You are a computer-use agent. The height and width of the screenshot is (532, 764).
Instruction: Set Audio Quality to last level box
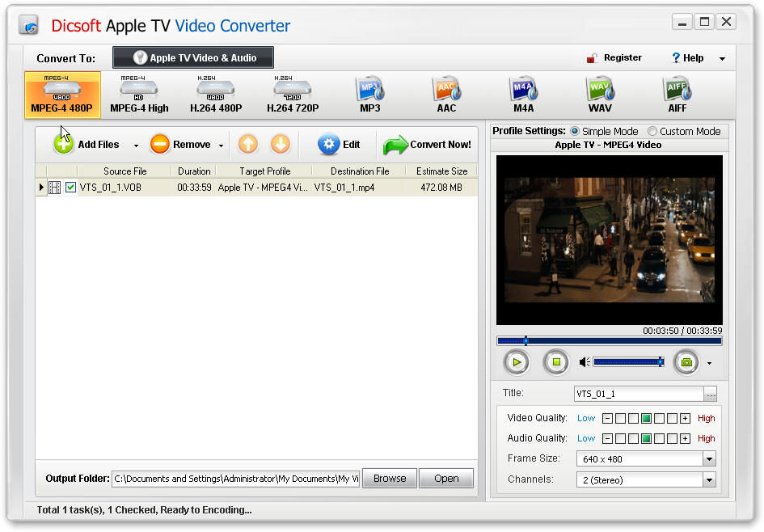pos(672,438)
